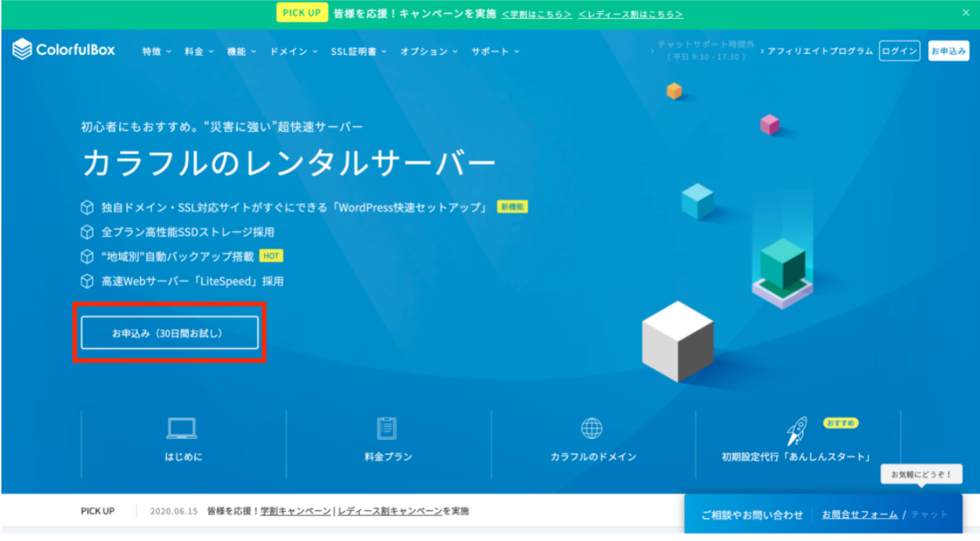Open 初期設定代行「あんしんスタート」text link
Viewport: 980px width, 541px height.
pyautogui.click(x=796, y=457)
